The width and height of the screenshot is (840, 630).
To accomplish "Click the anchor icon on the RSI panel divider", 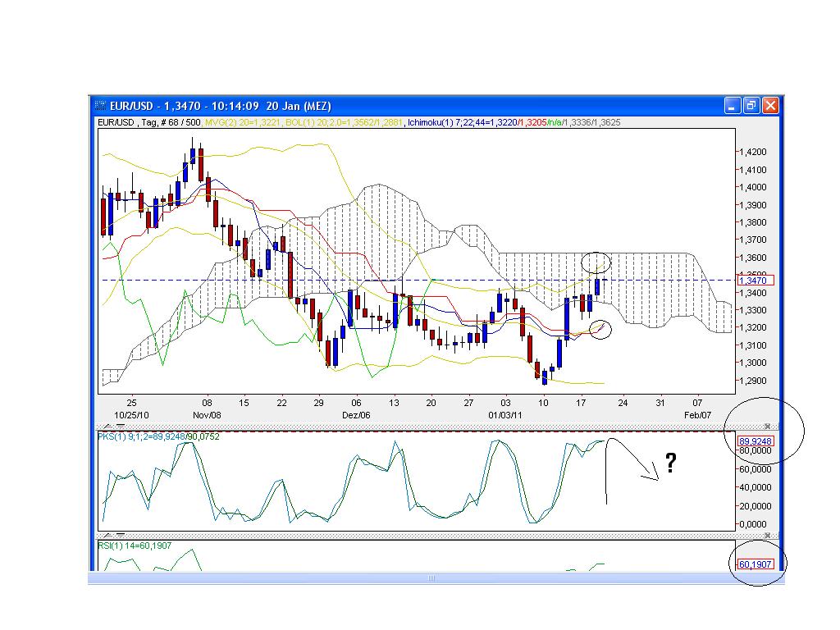I will [x=767, y=536].
